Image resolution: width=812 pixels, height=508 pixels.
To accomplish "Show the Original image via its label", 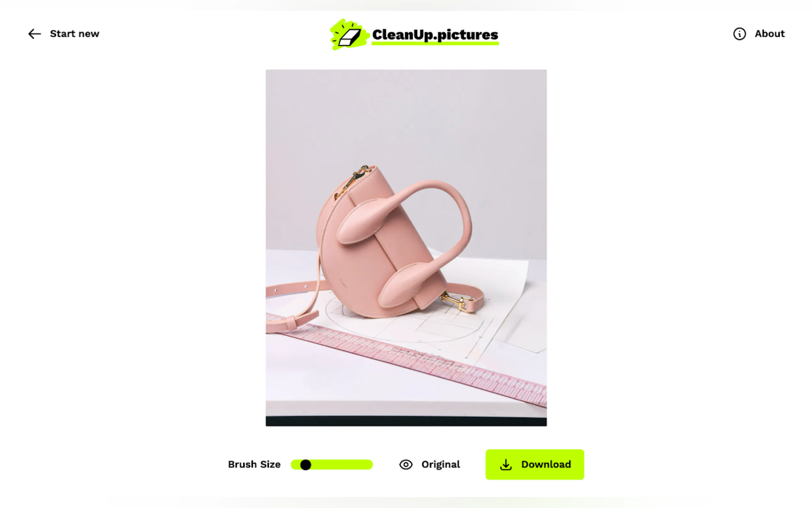I will click(441, 464).
